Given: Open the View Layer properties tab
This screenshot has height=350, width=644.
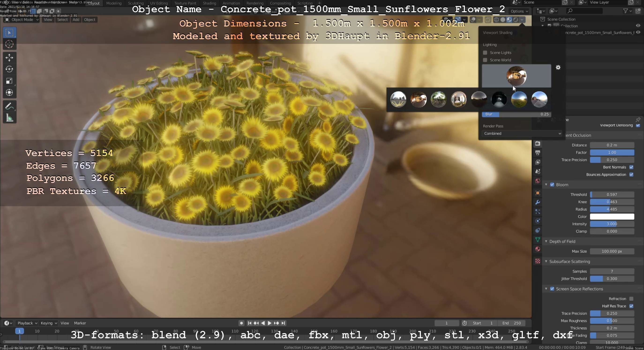Looking at the screenshot, I should click(538, 162).
